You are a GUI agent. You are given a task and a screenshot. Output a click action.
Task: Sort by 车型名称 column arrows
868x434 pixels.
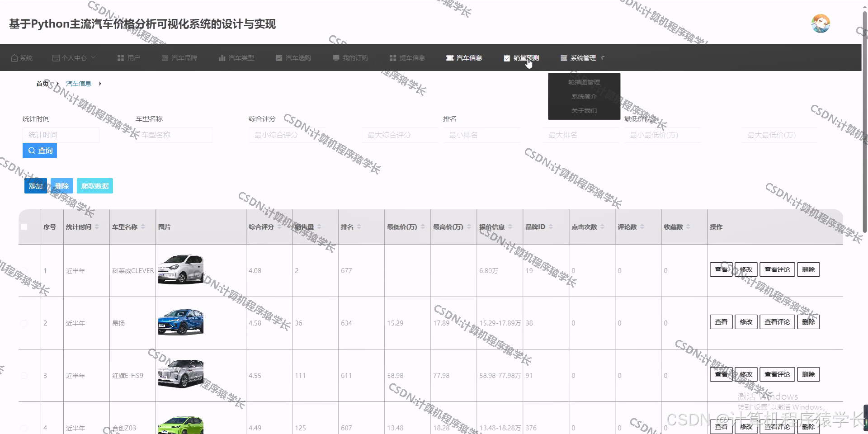tap(143, 227)
